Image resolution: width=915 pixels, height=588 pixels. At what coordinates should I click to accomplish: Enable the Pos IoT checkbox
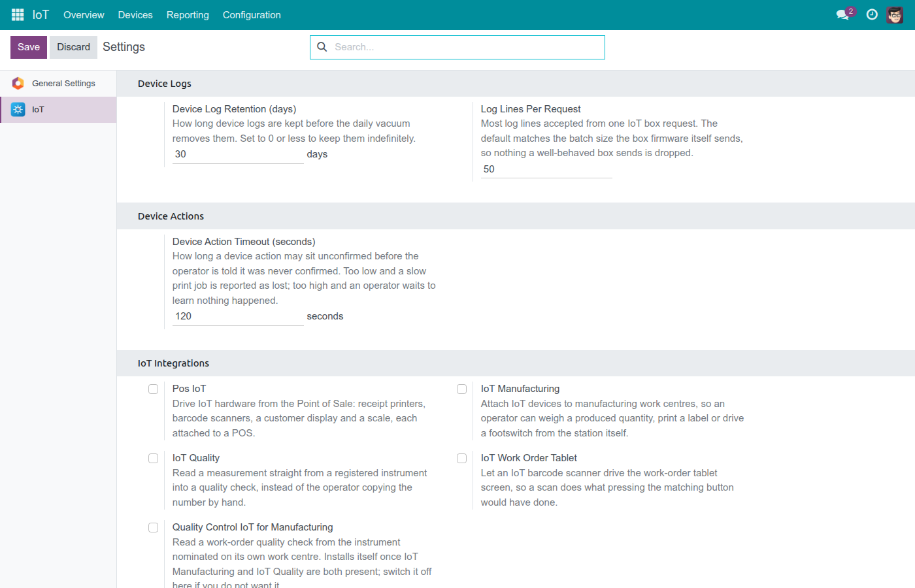click(153, 389)
